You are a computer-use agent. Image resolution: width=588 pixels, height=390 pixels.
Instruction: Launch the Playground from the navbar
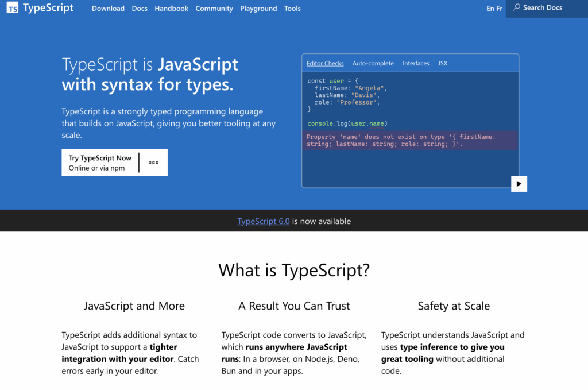258,8
